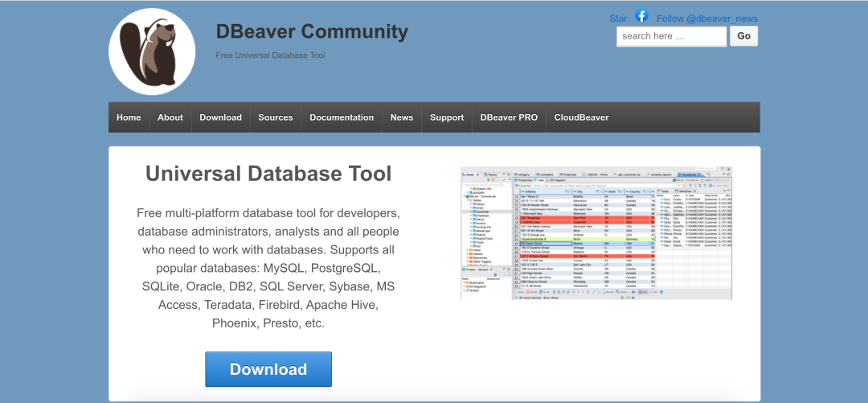Image resolution: width=868 pixels, height=403 pixels.
Task: Click the Free Universal Database Tool tagline
Action: [270, 56]
